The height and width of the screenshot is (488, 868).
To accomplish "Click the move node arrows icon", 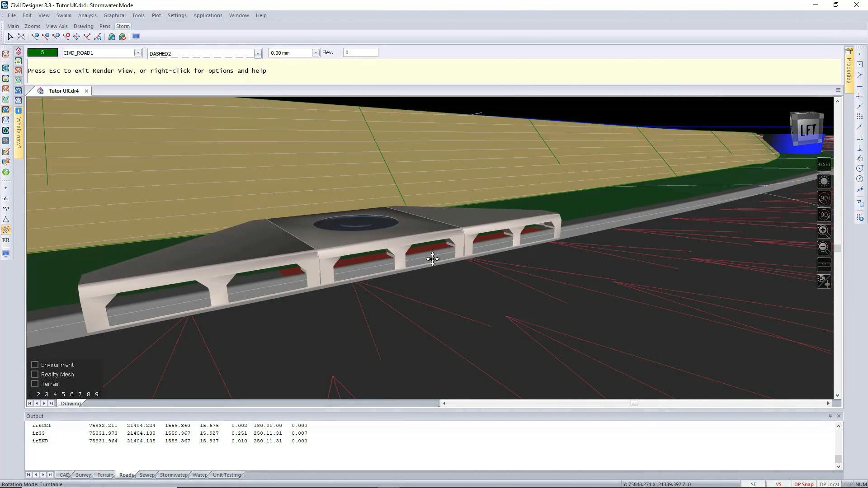I will 76,37.
